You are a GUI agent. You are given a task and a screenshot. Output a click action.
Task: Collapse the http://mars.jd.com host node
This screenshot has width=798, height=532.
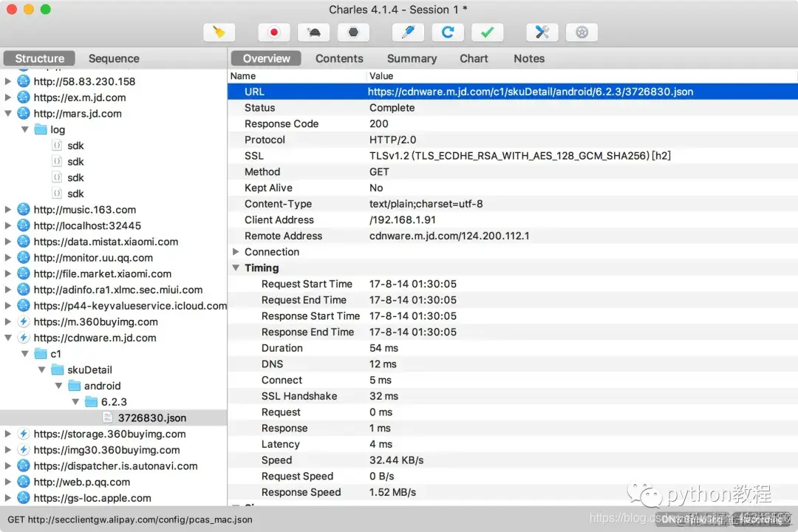7,113
